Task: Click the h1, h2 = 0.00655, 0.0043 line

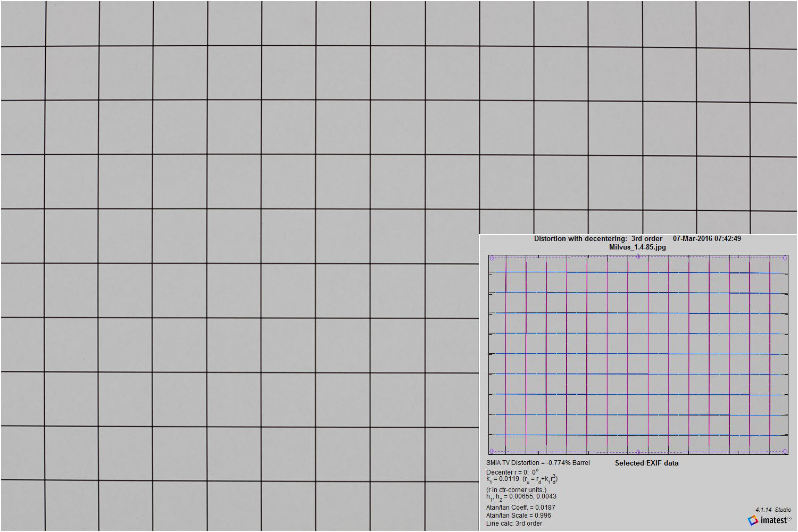Action: tap(521, 497)
